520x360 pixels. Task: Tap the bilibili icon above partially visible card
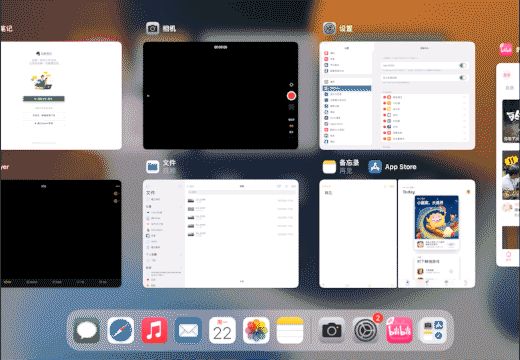coord(506,50)
